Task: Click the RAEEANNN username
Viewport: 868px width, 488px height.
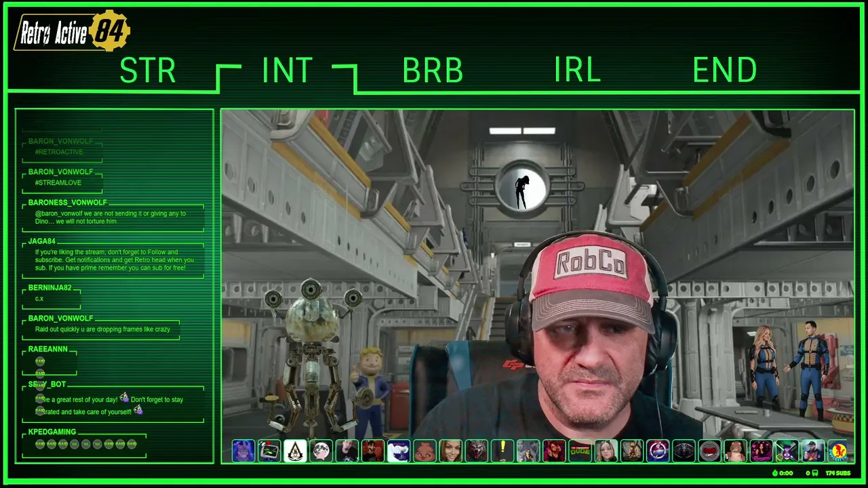Action: [x=48, y=349]
